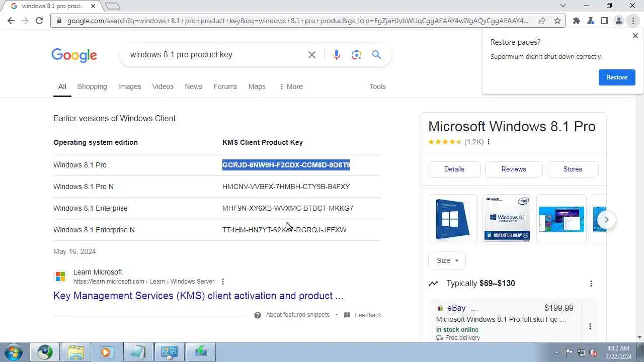Click the Google search text field

tap(214, 55)
